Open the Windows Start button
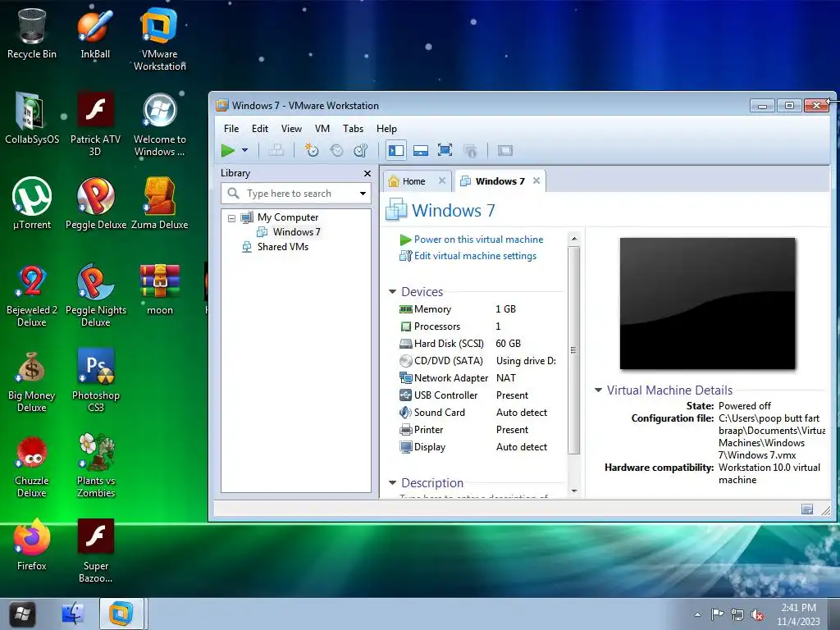The width and height of the screenshot is (840, 630). [22, 614]
